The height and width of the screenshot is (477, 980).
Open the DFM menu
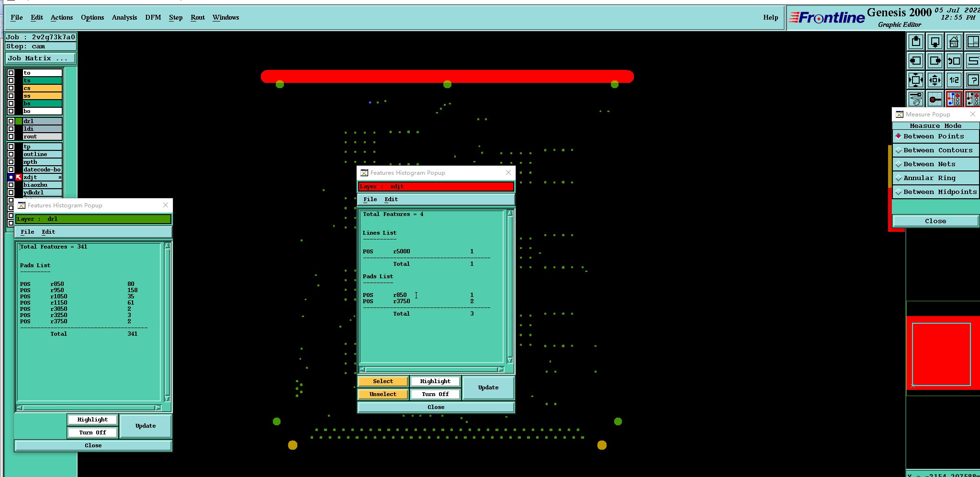(x=153, y=17)
